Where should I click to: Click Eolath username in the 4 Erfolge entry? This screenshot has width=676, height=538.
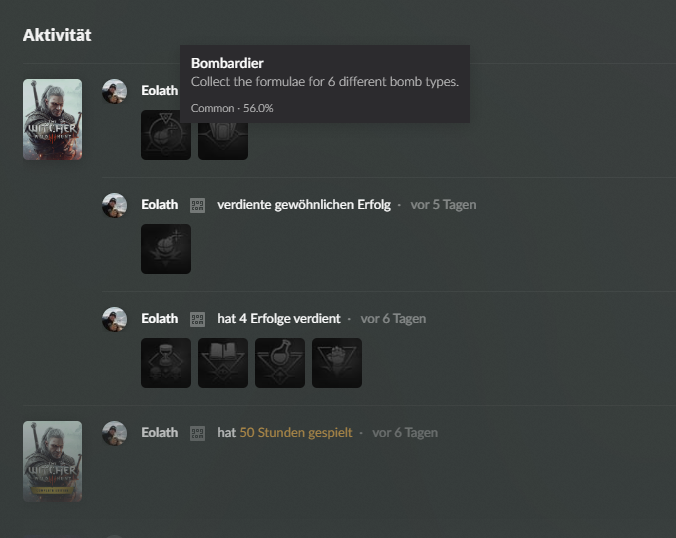click(160, 319)
